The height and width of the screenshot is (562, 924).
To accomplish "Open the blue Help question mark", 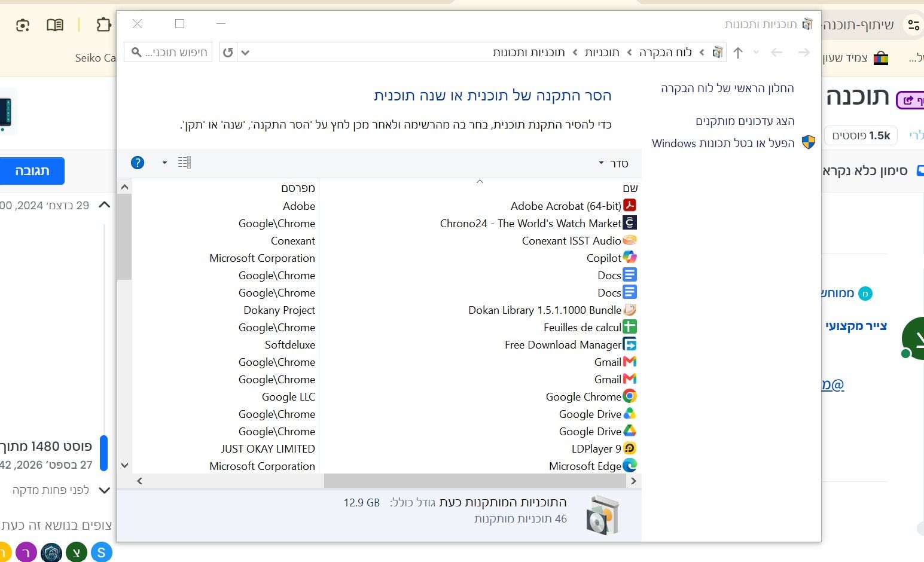I will (138, 163).
